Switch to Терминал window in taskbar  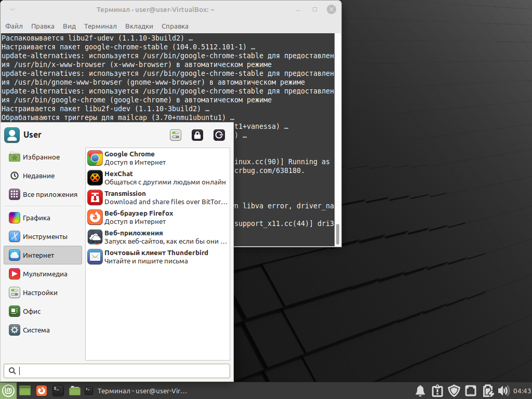tap(136, 391)
